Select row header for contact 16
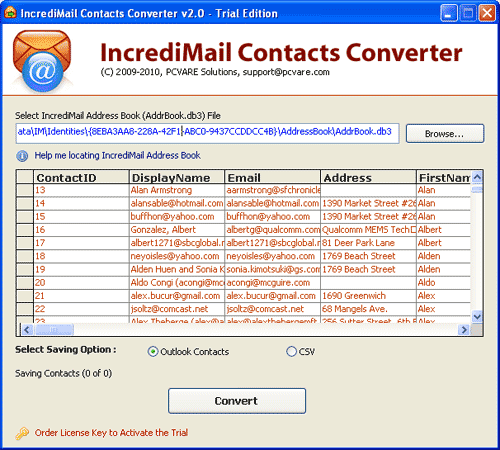The height and width of the screenshot is (450, 500). pos(25,230)
